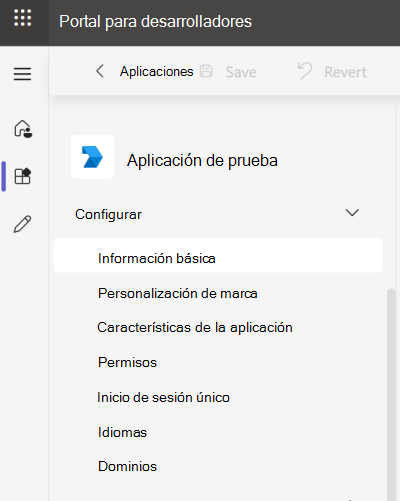
Task: Open the pencil Tools sidebar icon
Action: tap(23, 224)
